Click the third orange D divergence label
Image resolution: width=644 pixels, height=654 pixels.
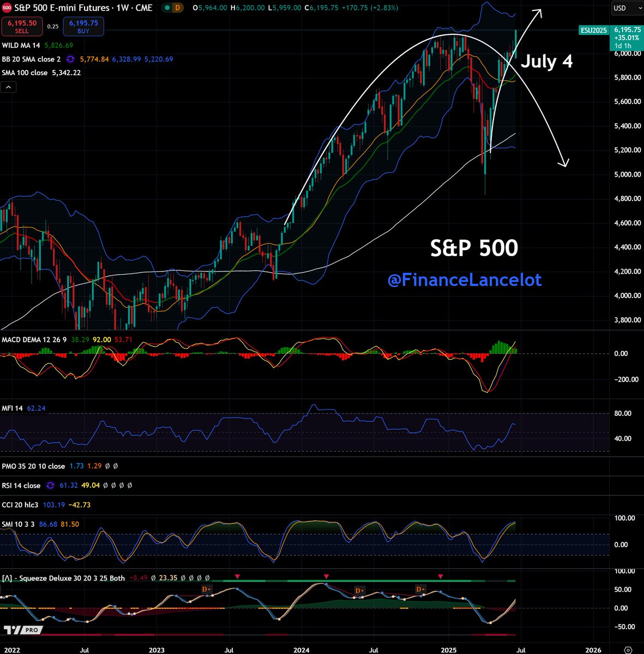(420, 590)
